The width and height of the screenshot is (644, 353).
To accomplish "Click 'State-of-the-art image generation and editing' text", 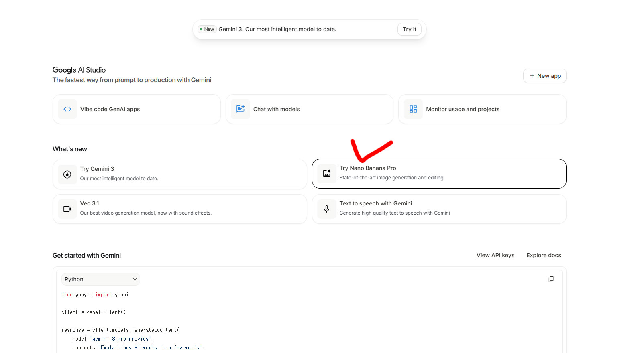I will pyautogui.click(x=391, y=178).
